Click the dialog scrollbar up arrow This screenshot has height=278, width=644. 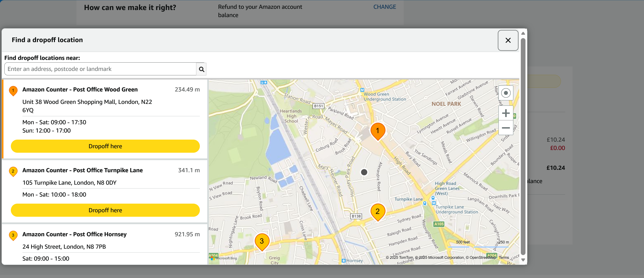pyautogui.click(x=523, y=33)
